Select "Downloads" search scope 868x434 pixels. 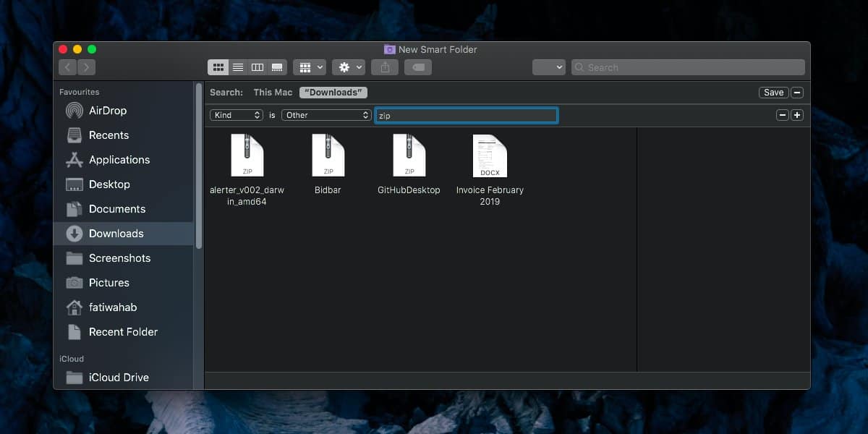coord(333,93)
